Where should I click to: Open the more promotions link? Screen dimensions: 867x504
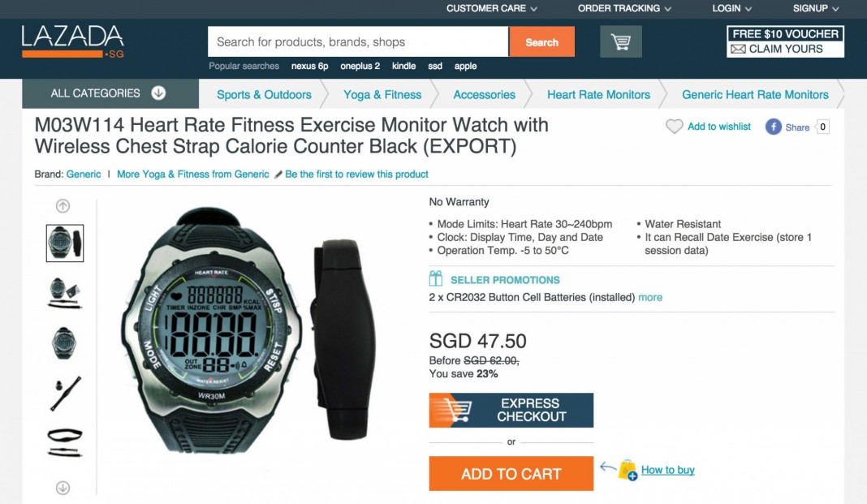click(650, 297)
